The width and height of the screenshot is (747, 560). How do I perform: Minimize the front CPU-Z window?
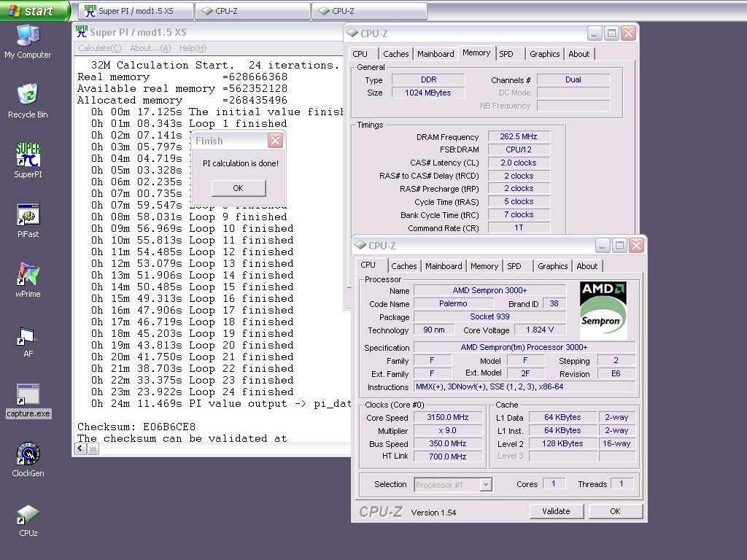(602, 245)
